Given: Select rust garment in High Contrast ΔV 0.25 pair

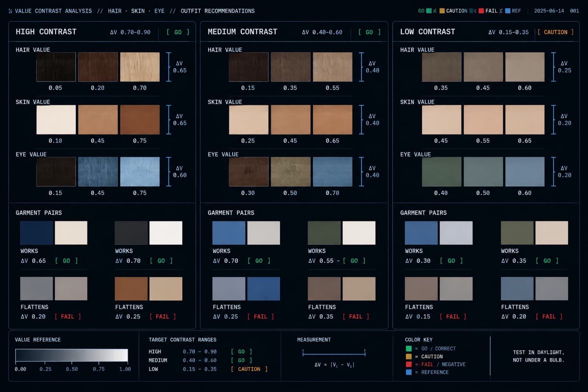Looking at the screenshot, I should 131,289.
